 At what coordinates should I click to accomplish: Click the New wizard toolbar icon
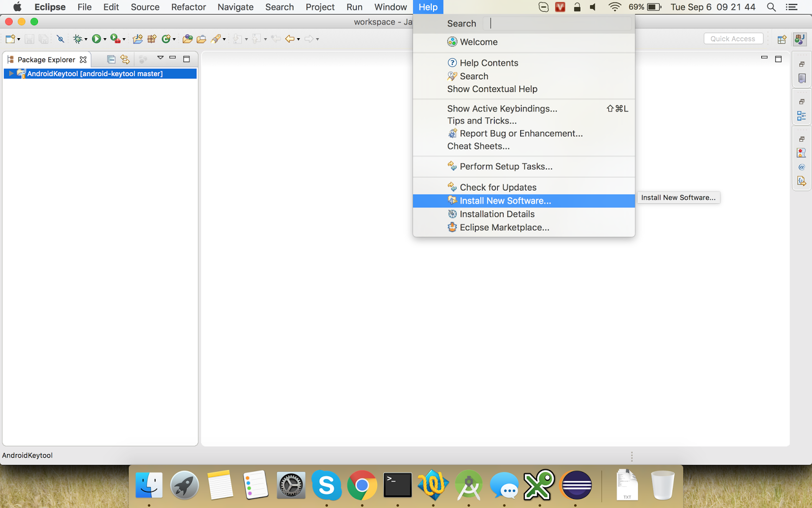[x=10, y=39]
